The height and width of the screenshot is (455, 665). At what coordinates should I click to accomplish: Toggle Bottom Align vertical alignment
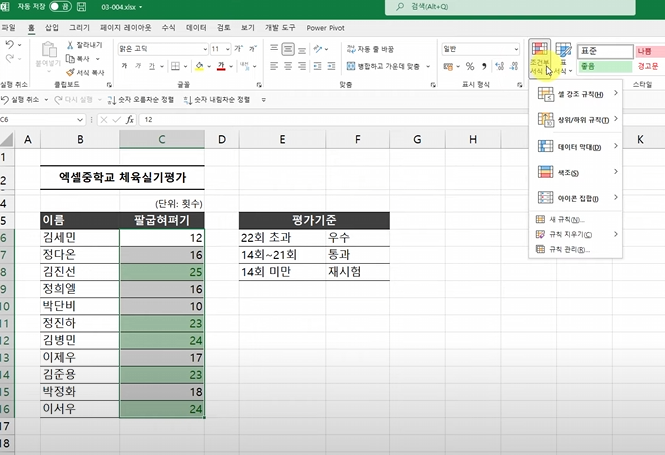click(x=302, y=50)
